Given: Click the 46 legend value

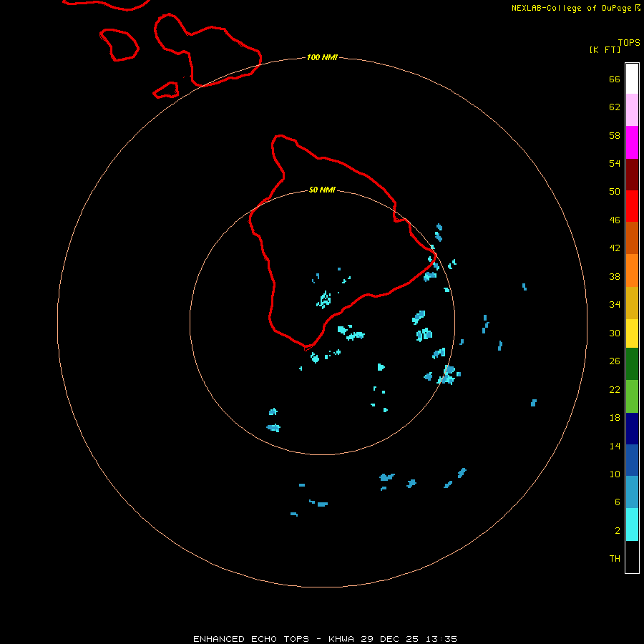Looking at the screenshot, I should pyautogui.click(x=615, y=220).
